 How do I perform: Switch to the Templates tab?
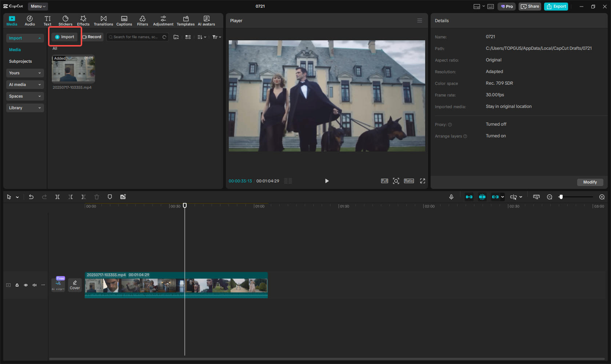pyautogui.click(x=185, y=20)
